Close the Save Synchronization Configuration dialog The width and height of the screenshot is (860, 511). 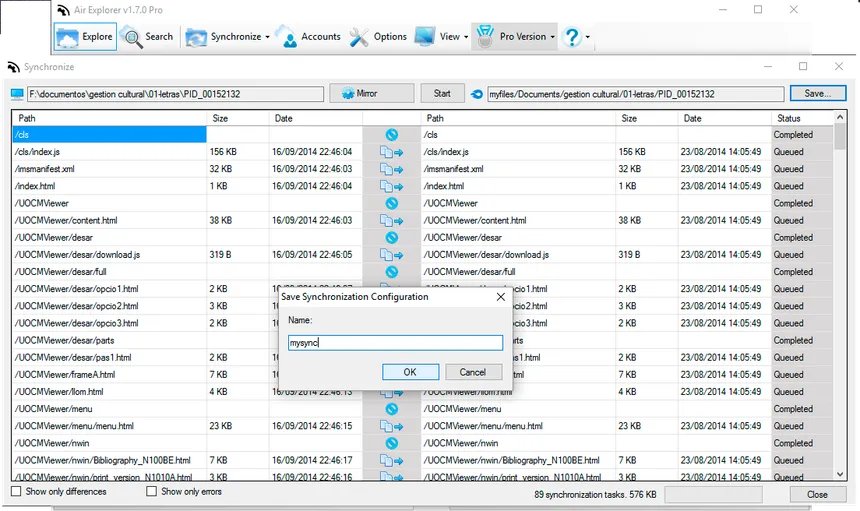point(501,297)
